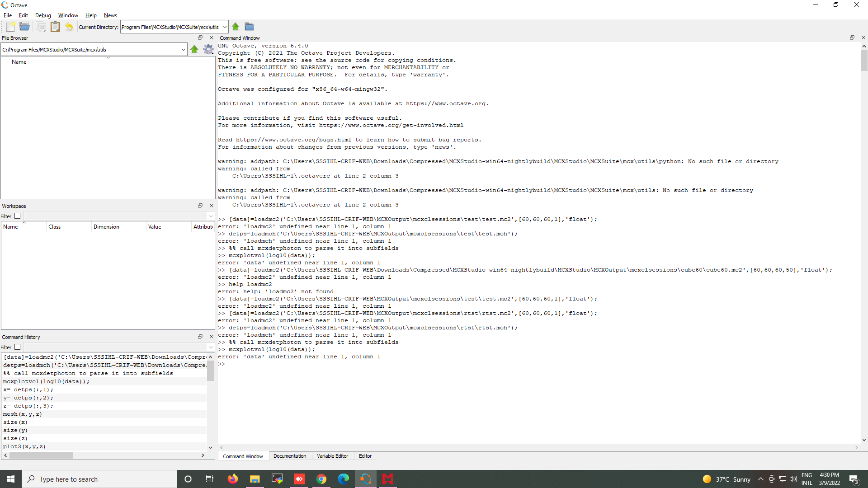This screenshot has width=868, height=488.
Task: Switch to the Variable Editor tab
Action: point(333,456)
